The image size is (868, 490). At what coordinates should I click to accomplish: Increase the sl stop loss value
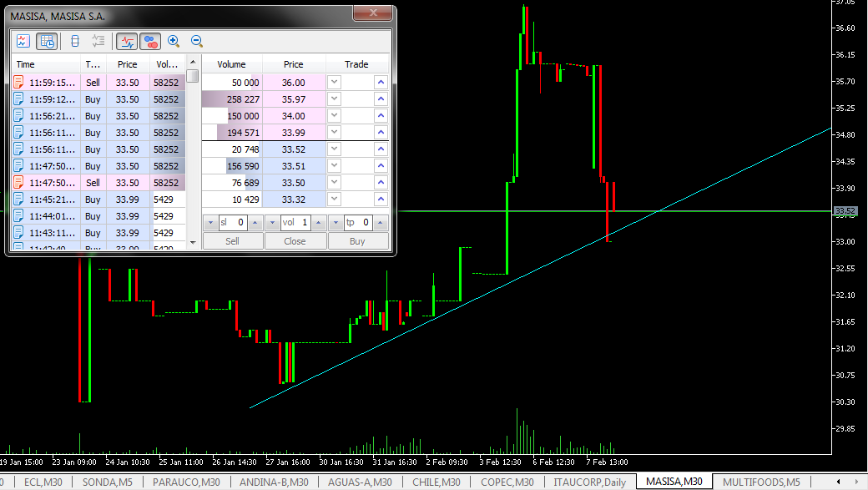(x=255, y=223)
